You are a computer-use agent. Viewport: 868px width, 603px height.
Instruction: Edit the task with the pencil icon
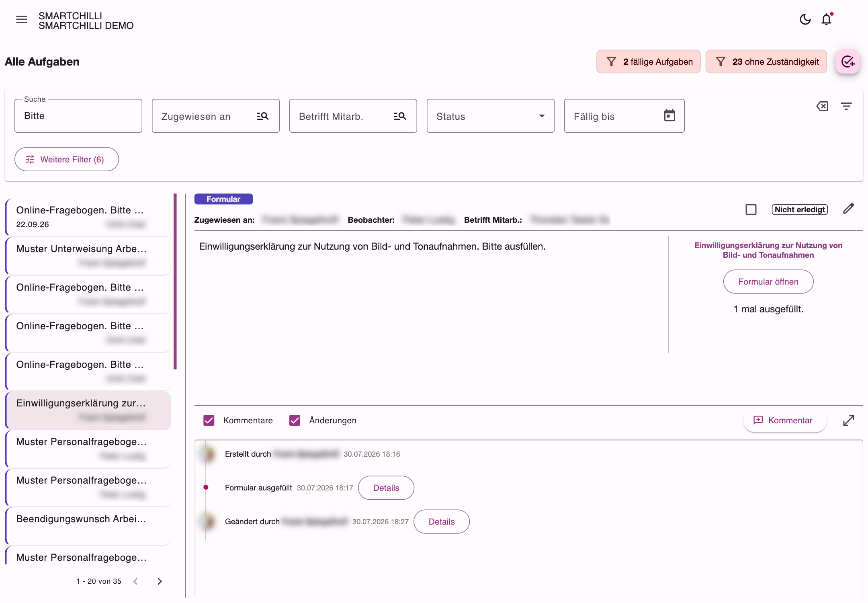click(x=848, y=209)
